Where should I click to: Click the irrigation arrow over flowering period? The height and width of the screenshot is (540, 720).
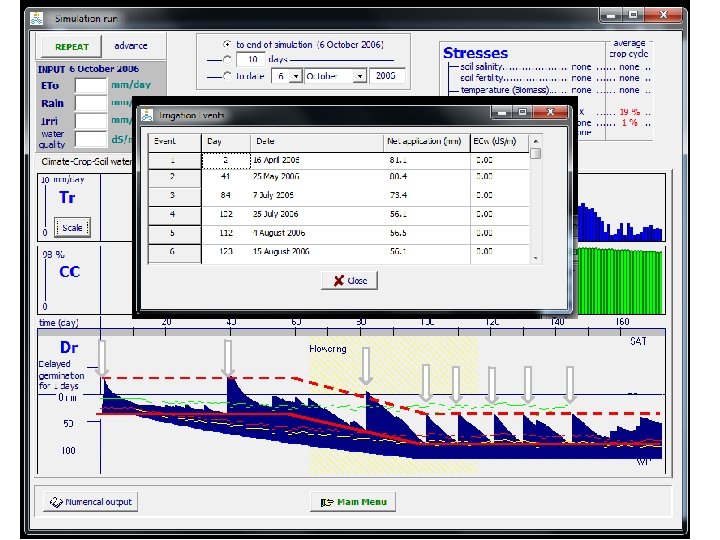pos(366,366)
